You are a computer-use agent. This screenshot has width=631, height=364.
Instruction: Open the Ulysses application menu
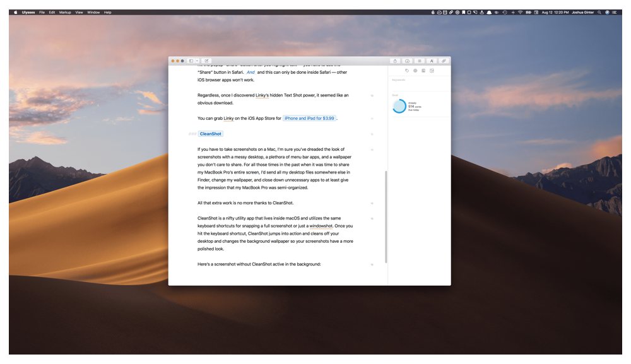[x=28, y=13]
